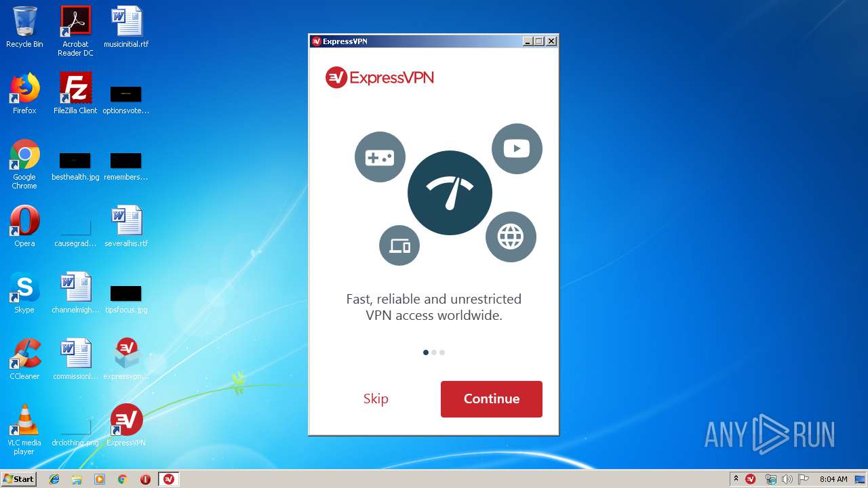Open Windows Explorer from taskbar
The width and height of the screenshot is (868, 488).
click(77, 479)
